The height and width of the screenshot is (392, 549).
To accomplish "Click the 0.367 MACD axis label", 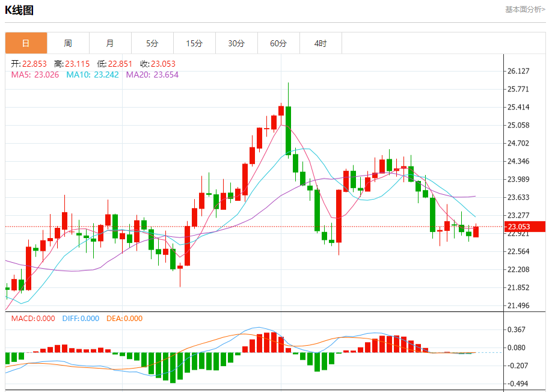I will tap(517, 329).
